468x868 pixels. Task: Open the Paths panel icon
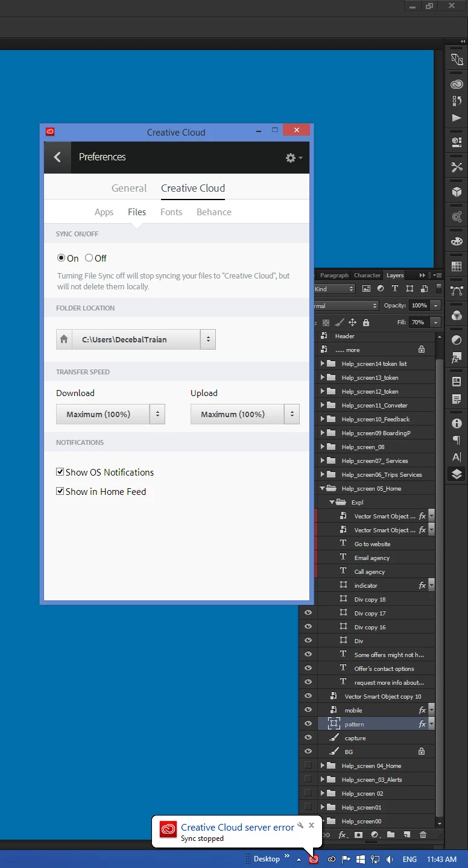457,291
